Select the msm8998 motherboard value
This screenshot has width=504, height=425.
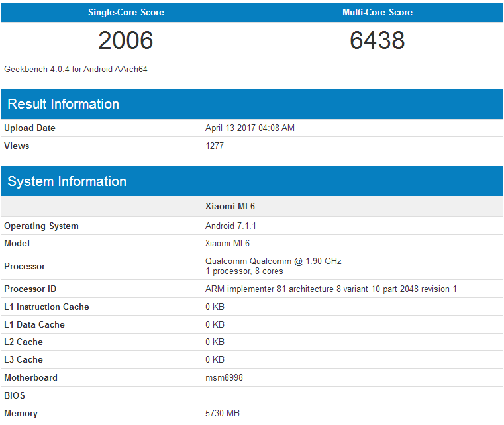pos(224,378)
